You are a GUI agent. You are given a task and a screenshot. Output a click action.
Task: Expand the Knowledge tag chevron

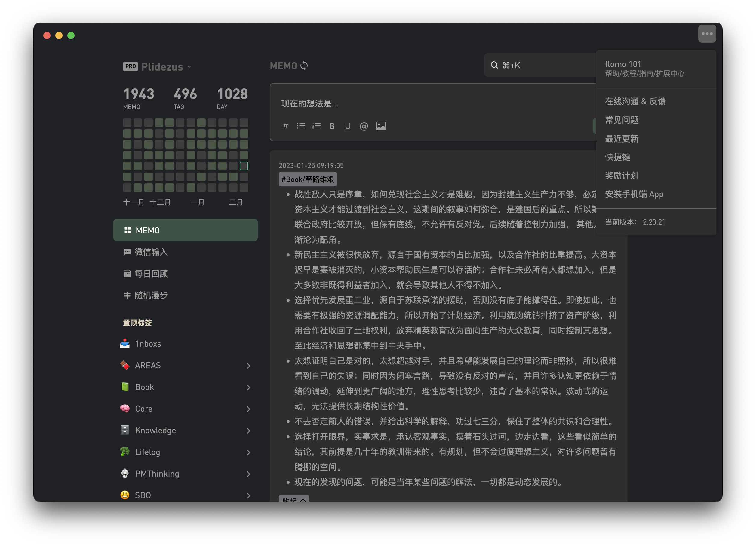click(x=248, y=431)
